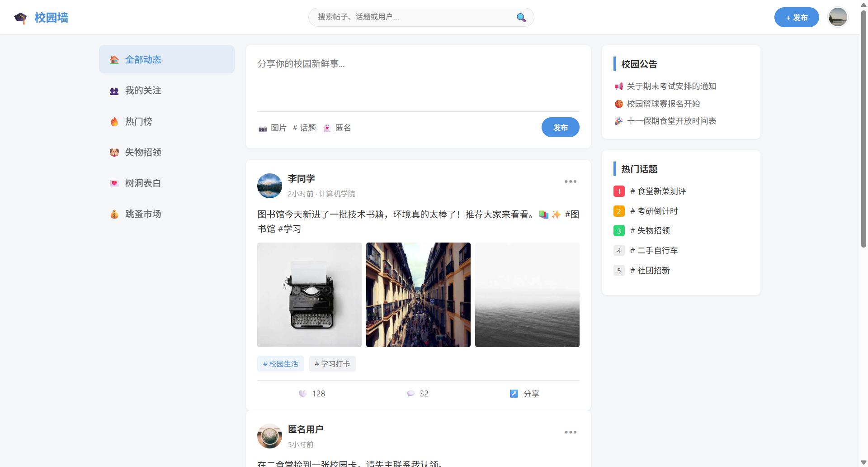
Task: Open announcement 关于期末考试安排的通知
Action: pyautogui.click(x=671, y=86)
